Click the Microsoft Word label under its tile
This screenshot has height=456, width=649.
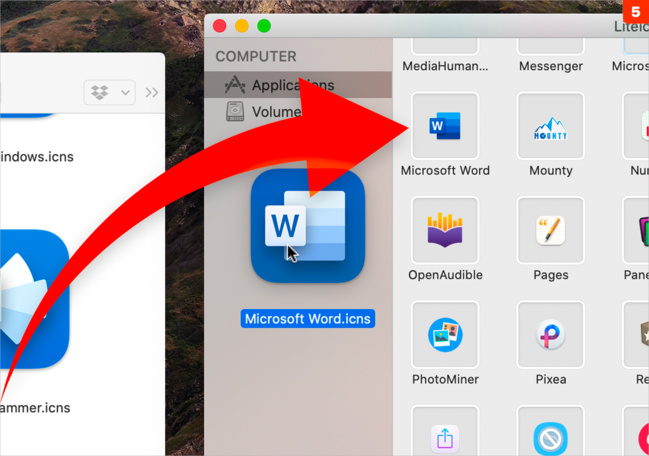pos(445,170)
